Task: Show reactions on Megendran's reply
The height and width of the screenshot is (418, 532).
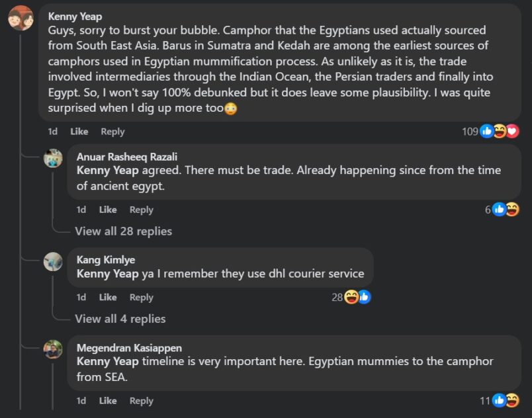Action: (x=506, y=401)
